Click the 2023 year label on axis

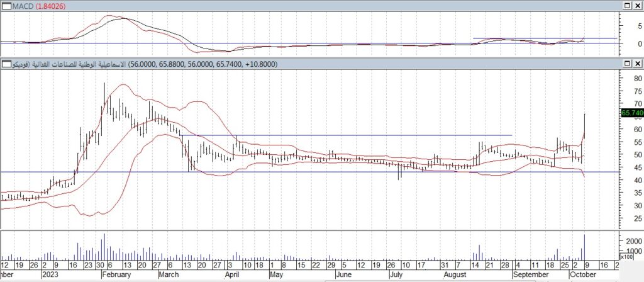50,275
